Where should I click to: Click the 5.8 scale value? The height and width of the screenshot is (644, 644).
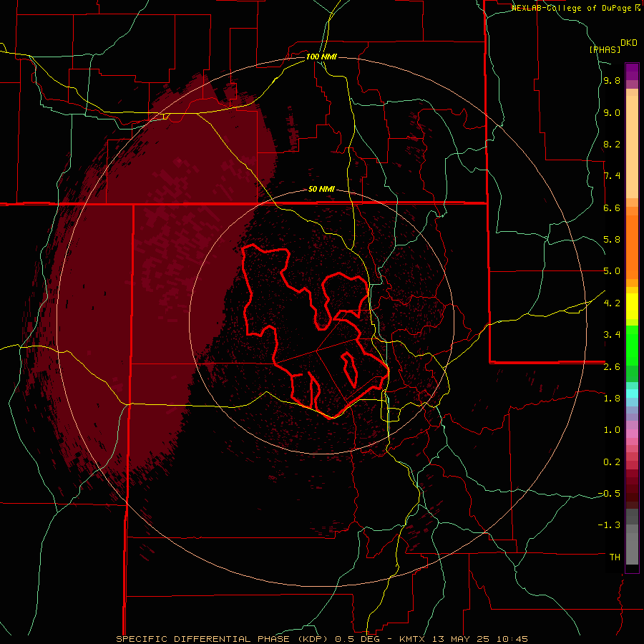tap(612, 240)
